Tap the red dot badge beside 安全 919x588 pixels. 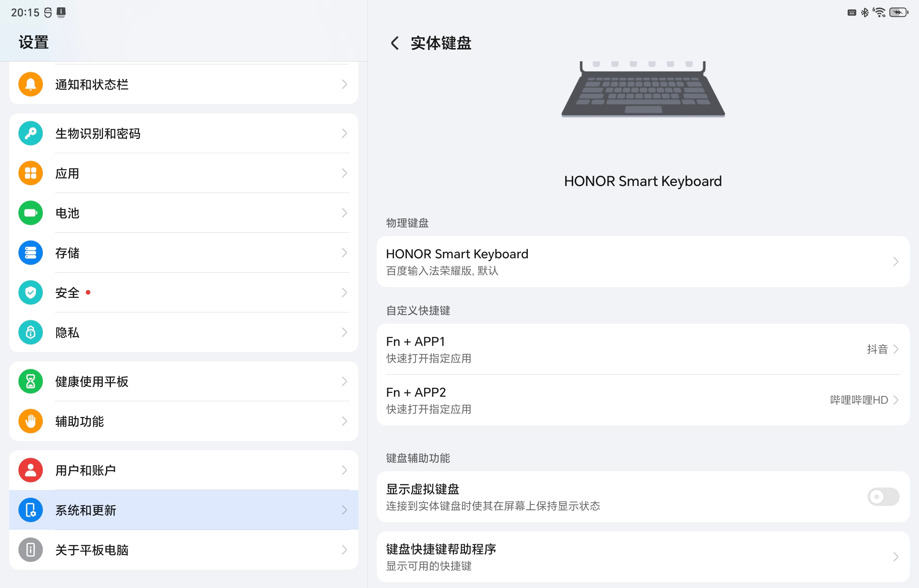(x=88, y=292)
